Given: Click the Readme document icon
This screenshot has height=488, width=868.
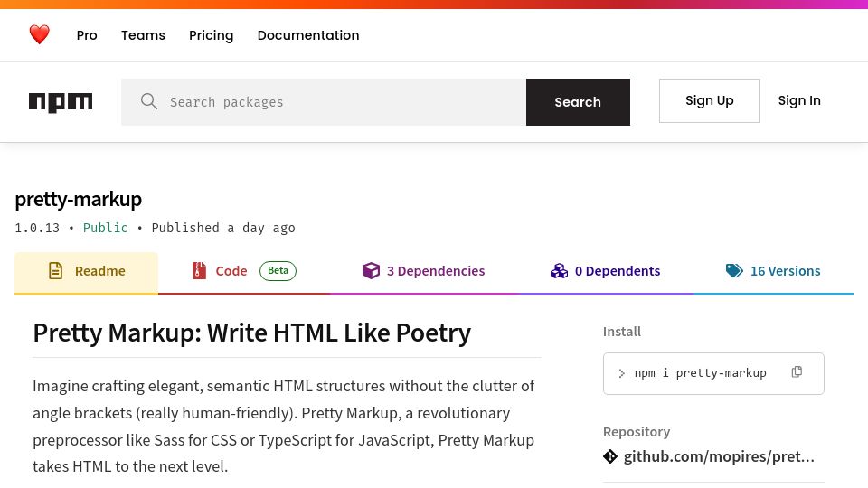Looking at the screenshot, I should click(55, 270).
